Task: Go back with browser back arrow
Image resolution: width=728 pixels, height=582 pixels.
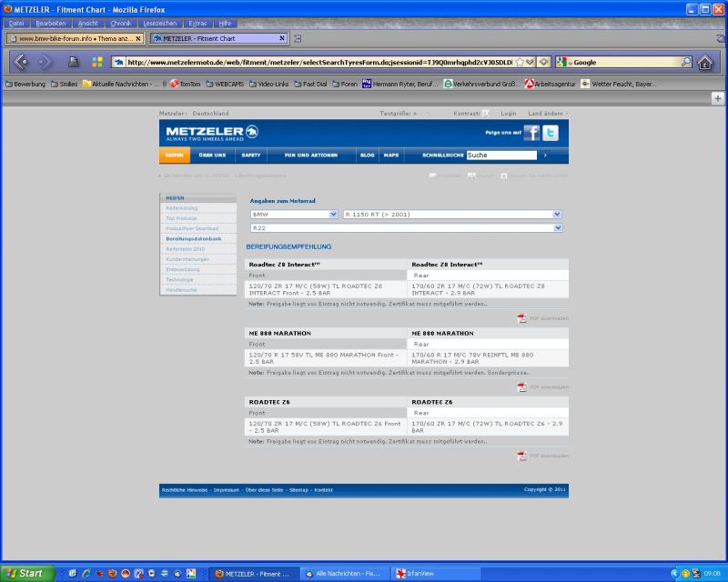Action: click(20, 62)
